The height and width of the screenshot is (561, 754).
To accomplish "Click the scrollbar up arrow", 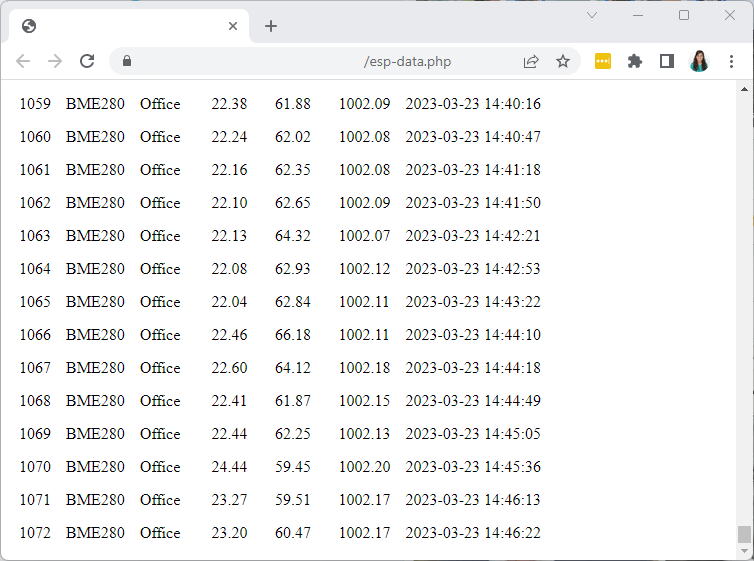I will click(744, 88).
